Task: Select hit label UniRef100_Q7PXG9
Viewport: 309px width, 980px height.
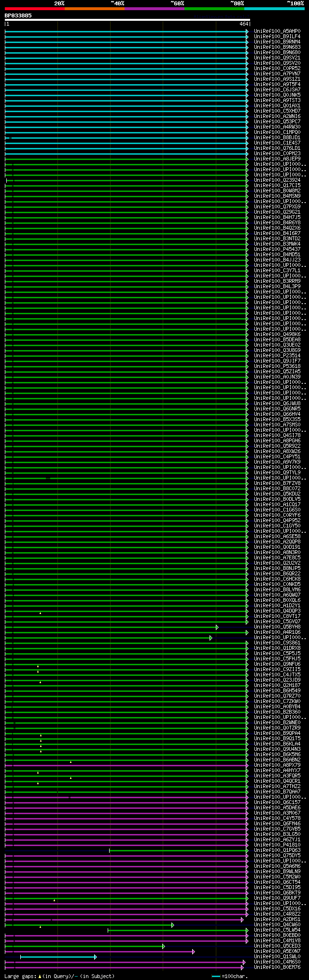Action: click(x=277, y=207)
